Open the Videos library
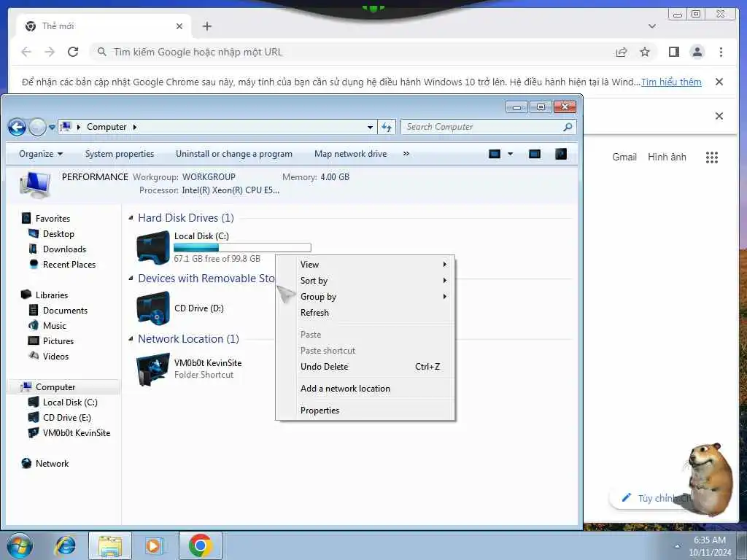747x560 pixels. pos(55,356)
